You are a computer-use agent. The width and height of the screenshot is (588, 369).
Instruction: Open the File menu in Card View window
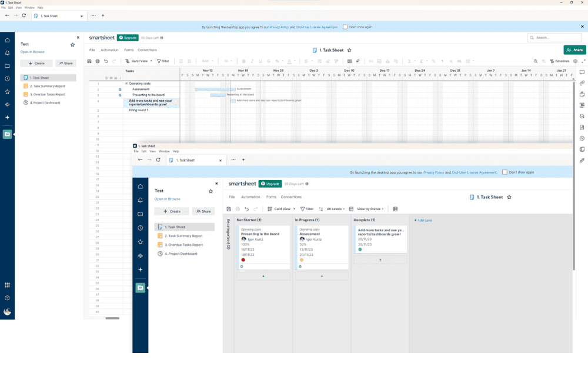(x=232, y=197)
